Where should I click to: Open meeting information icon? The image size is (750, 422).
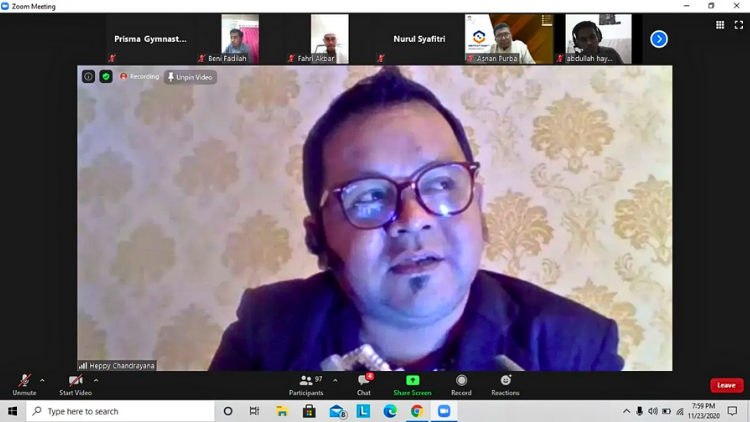point(88,77)
